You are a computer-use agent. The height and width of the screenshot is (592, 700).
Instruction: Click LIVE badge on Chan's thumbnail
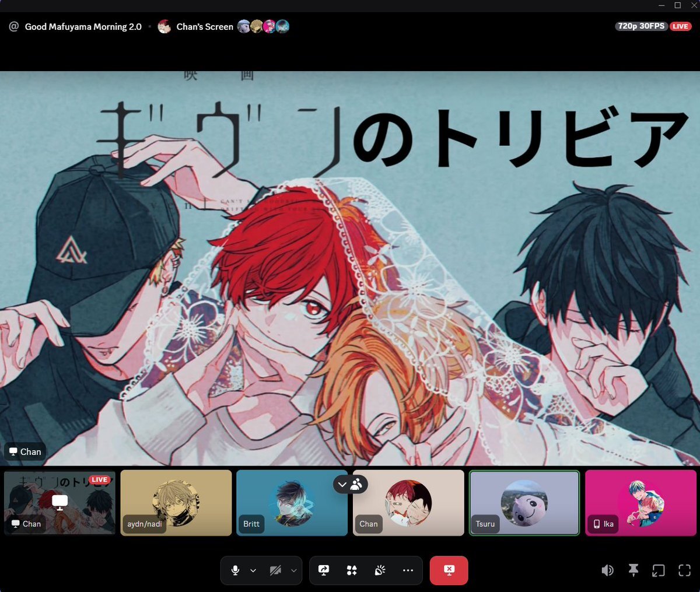(99, 479)
